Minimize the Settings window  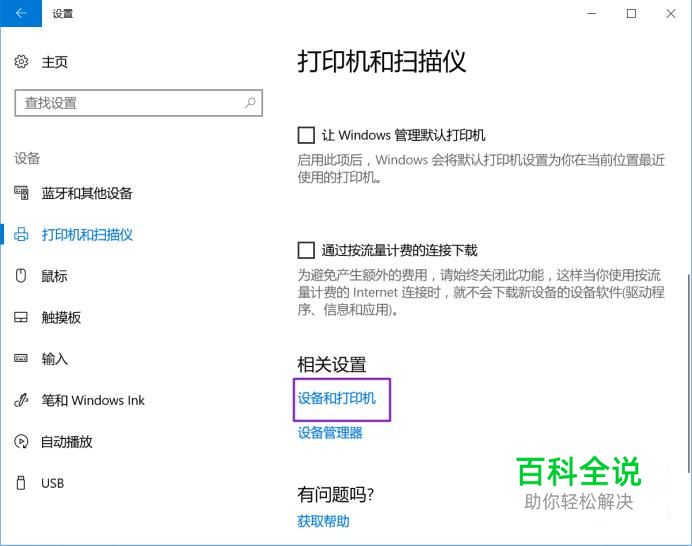(x=592, y=14)
